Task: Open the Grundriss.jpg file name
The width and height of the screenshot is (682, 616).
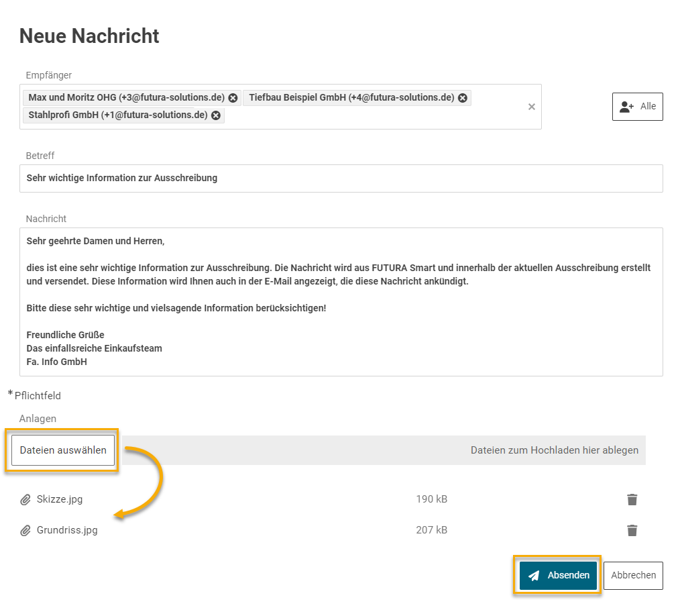Action: 67,530
